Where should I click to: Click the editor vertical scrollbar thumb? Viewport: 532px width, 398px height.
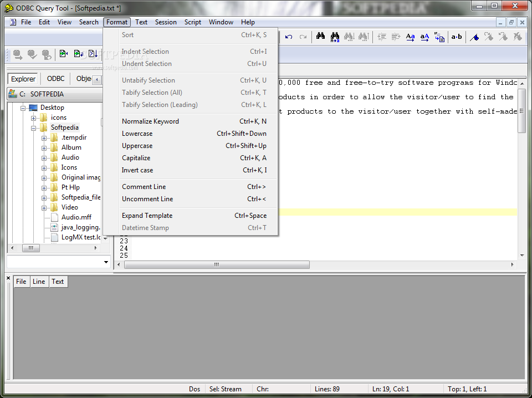(522, 111)
